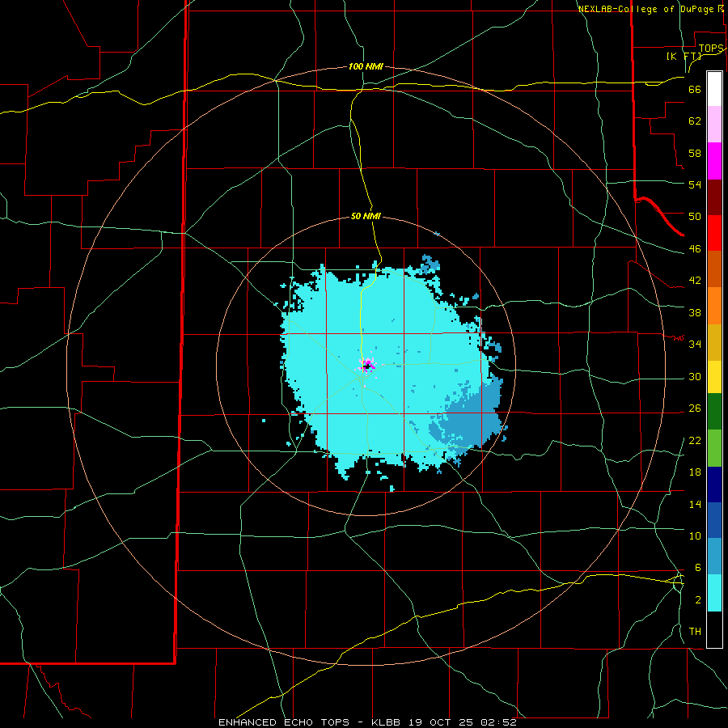The image size is (728, 728).
Task: Click the '19 OCT 25' date in footer
Action: pyautogui.click(x=441, y=722)
